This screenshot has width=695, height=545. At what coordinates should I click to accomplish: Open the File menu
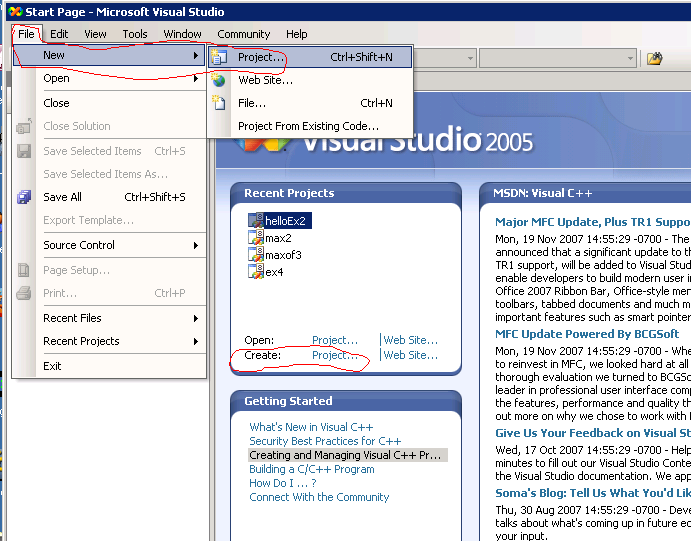click(26, 34)
